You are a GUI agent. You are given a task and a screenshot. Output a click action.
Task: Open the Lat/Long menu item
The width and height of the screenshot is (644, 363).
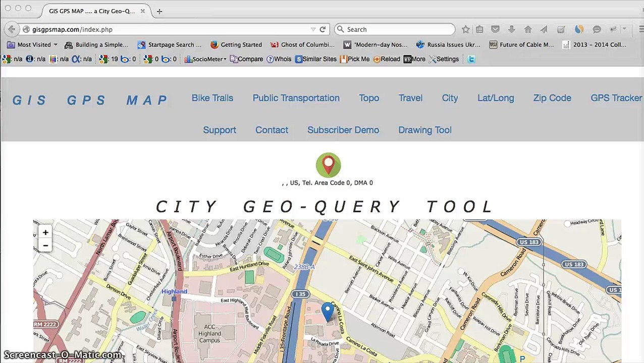pyautogui.click(x=496, y=98)
